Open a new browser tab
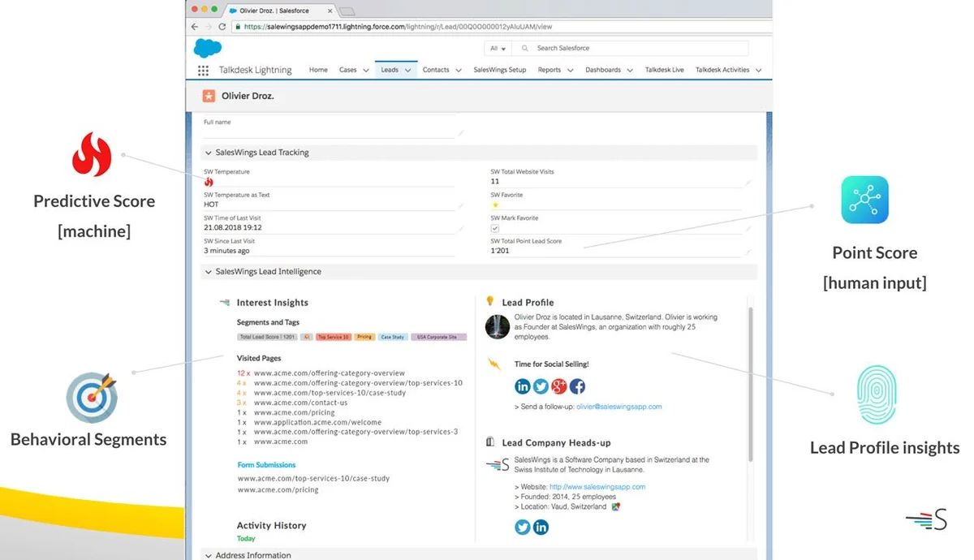This screenshot has height=560, width=974. click(347, 11)
